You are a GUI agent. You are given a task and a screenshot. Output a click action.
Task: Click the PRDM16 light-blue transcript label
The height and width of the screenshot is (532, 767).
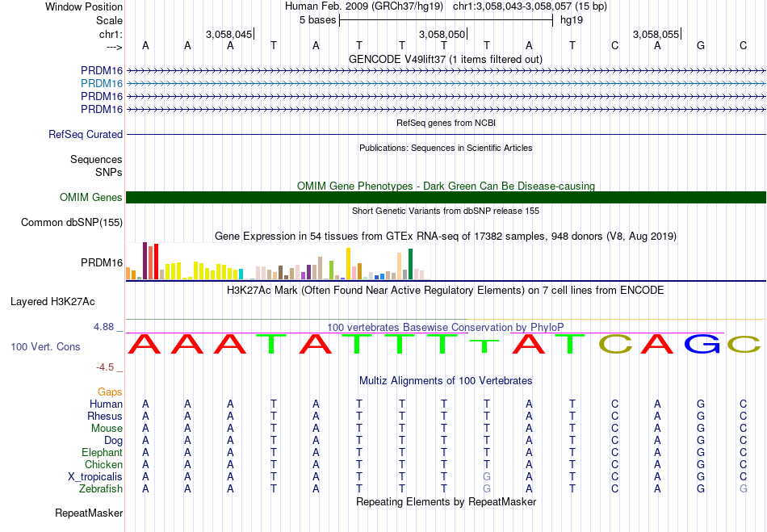tap(102, 84)
